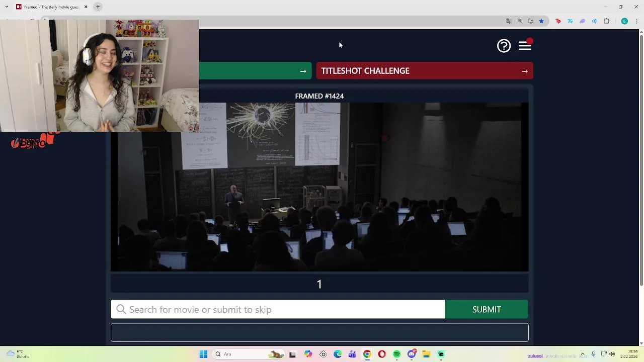Switch to Chrome on the taskbar
Screen dimensions: 644x362
tap(367, 354)
